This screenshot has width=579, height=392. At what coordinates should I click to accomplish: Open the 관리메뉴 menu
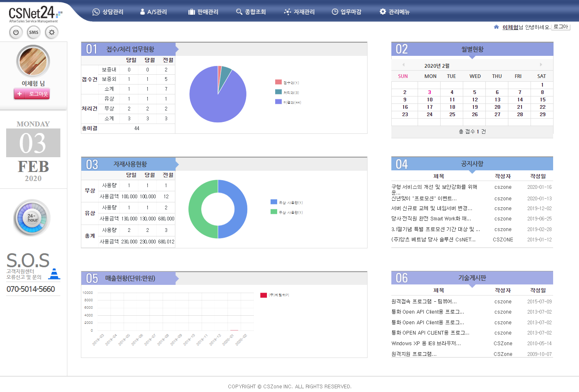(395, 12)
